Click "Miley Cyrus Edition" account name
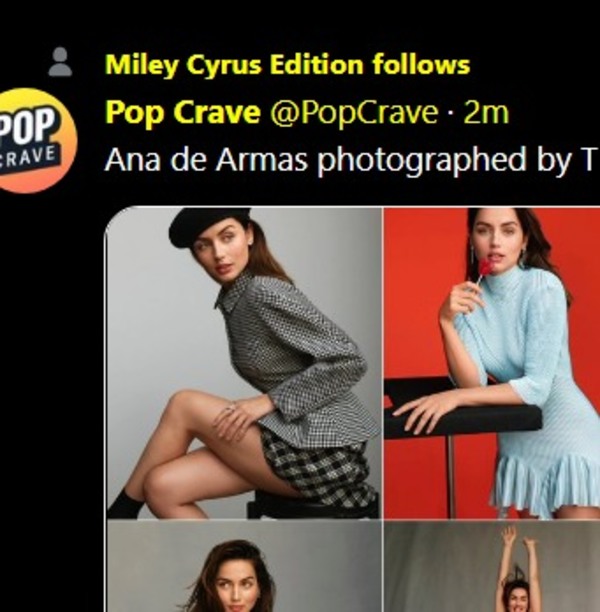 [236, 66]
